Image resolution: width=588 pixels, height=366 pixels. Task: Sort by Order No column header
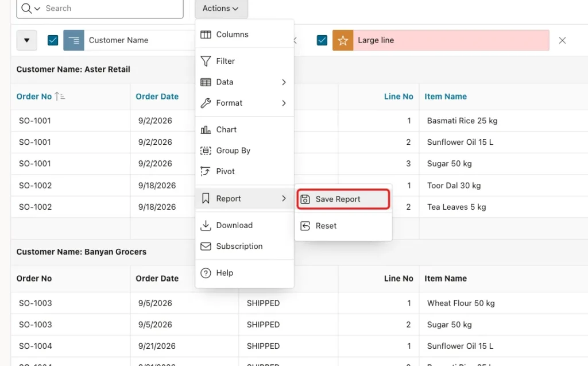[34, 97]
